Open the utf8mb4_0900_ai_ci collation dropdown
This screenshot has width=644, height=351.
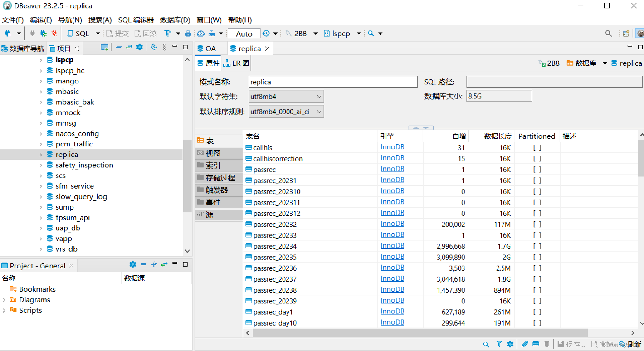tap(286, 112)
